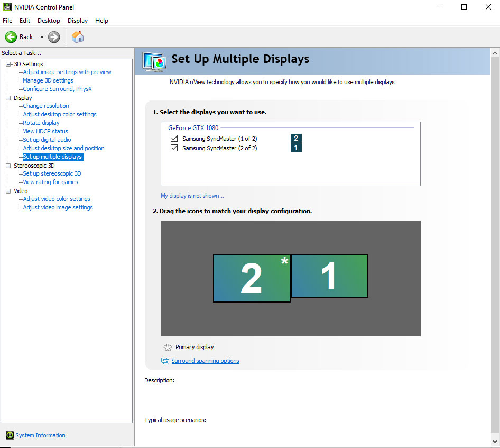Open Set up stereoscopic 3D task
The image size is (500, 448).
click(52, 173)
